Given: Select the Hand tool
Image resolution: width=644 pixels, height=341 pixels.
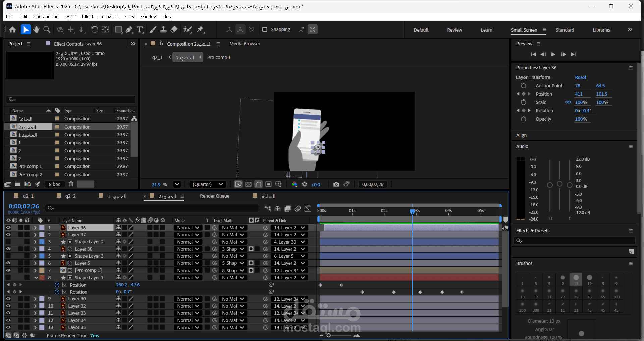Looking at the screenshot, I should (x=36, y=30).
